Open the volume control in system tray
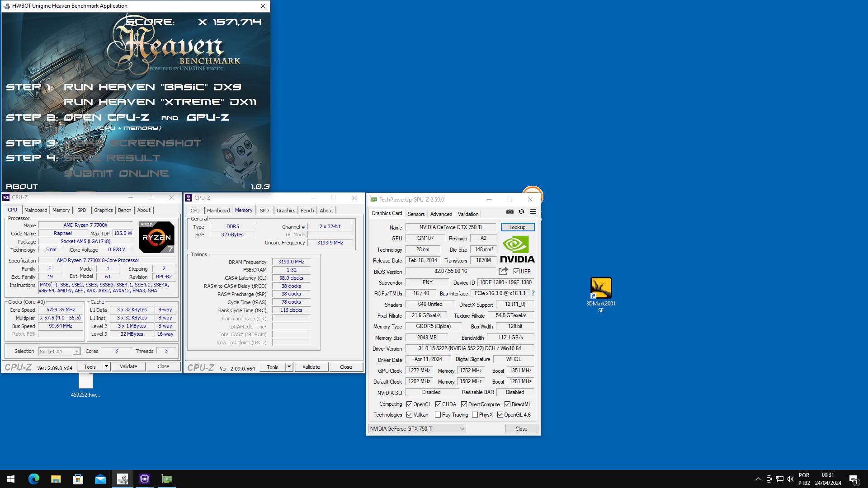Screen dimensions: 868x488 tap(790, 479)
